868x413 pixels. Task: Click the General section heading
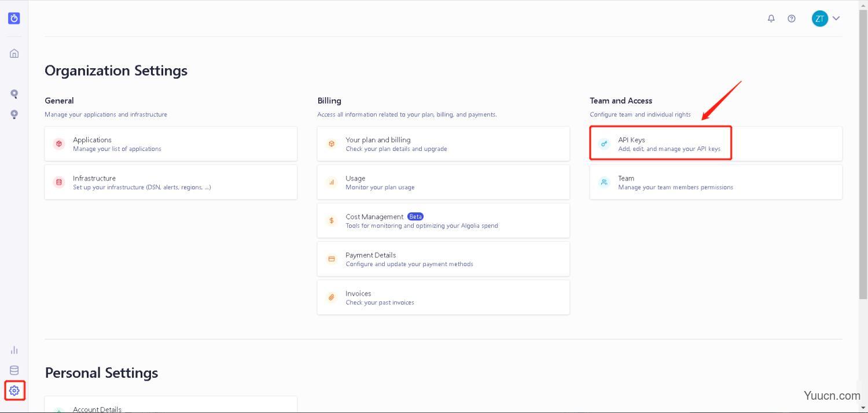pyautogui.click(x=59, y=101)
